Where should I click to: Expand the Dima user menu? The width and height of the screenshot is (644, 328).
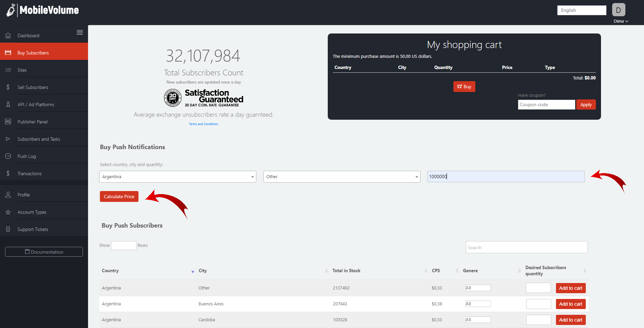(621, 21)
